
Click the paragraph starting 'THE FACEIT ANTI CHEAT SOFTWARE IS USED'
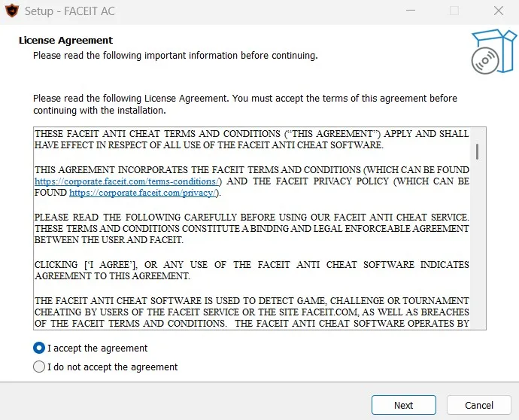pos(251,312)
